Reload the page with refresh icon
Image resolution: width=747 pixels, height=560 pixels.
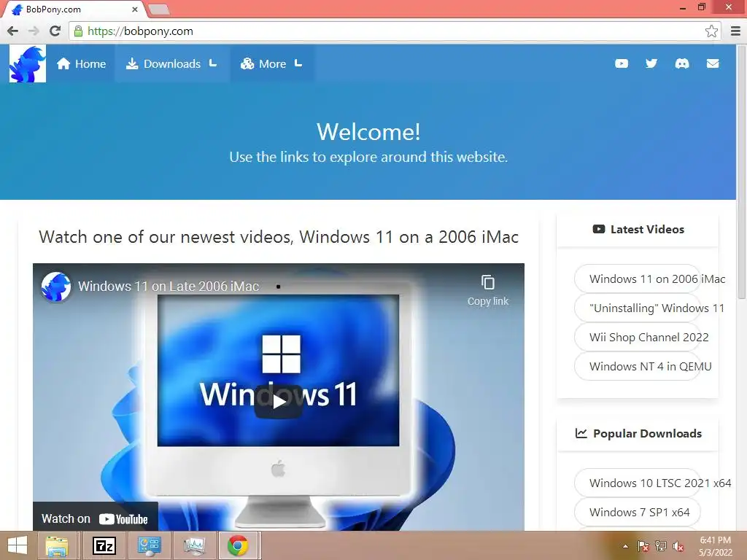tap(55, 31)
